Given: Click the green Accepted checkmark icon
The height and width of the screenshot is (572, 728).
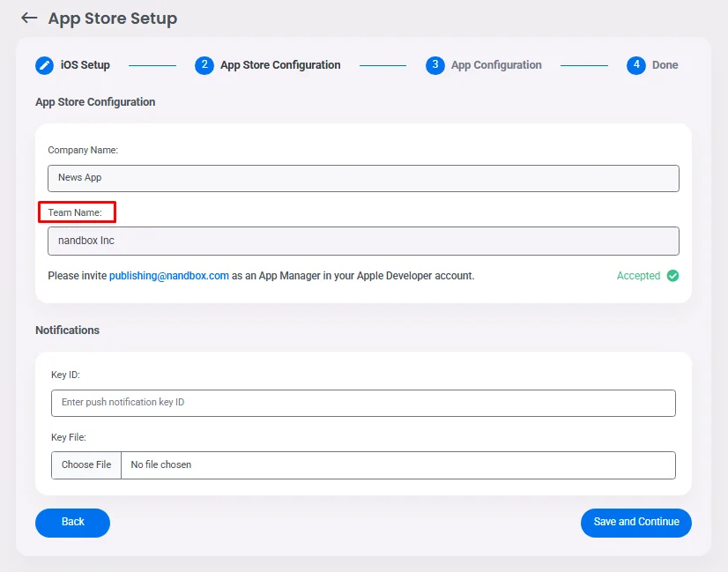Looking at the screenshot, I should coord(672,276).
